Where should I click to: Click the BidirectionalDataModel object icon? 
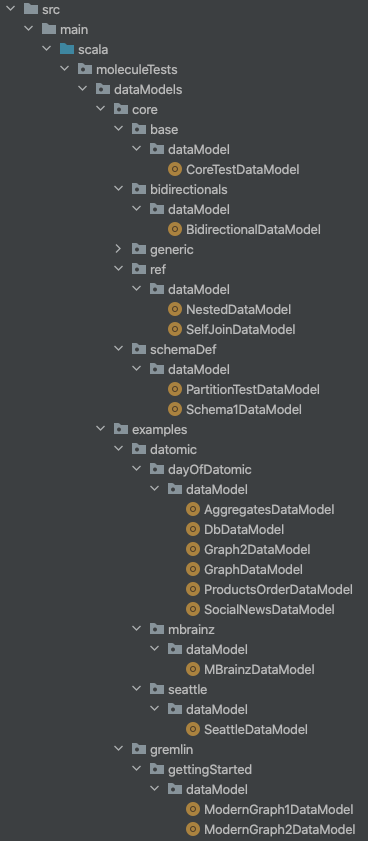(x=175, y=230)
